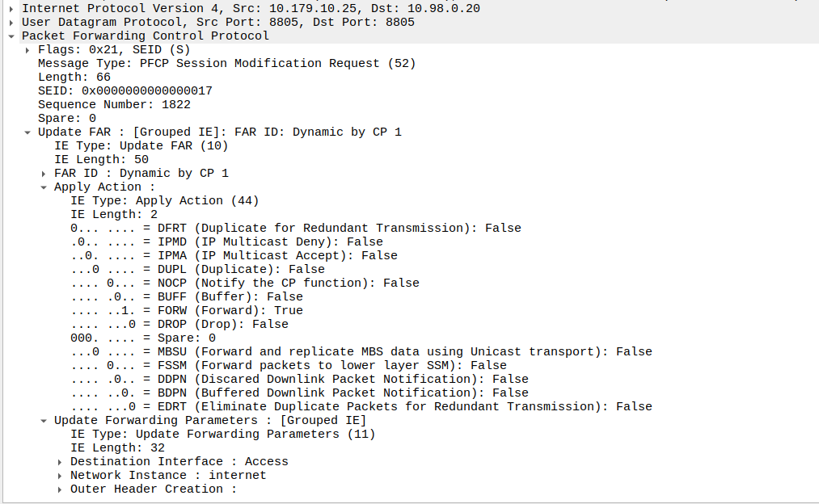Select the EDRT duplicate elimination flag row

pyautogui.click(x=361, y=406)
